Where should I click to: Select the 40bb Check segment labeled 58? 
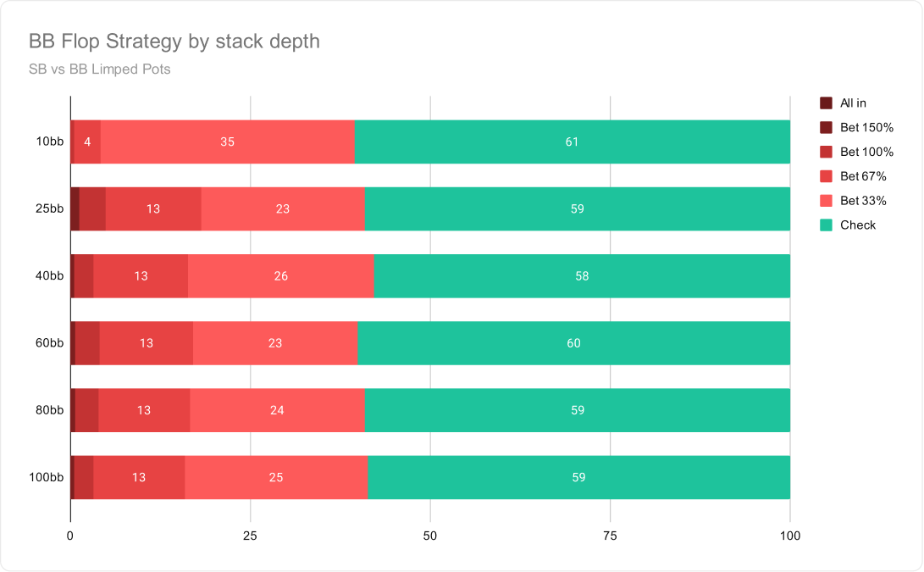click(582, 276)
